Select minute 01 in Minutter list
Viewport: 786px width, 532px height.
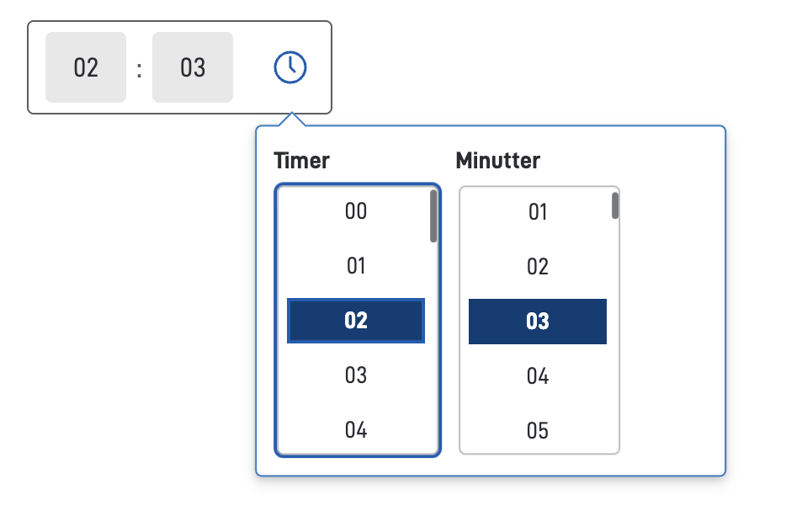[538, 212]
